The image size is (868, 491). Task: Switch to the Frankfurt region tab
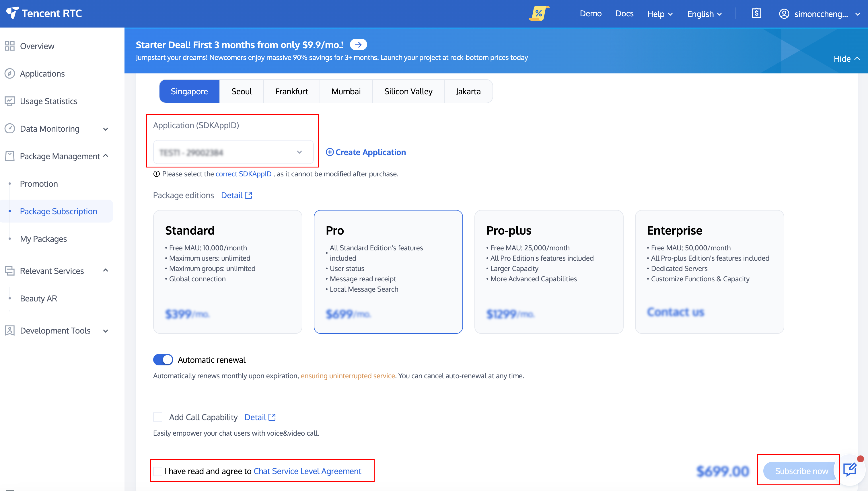[291, 91]
